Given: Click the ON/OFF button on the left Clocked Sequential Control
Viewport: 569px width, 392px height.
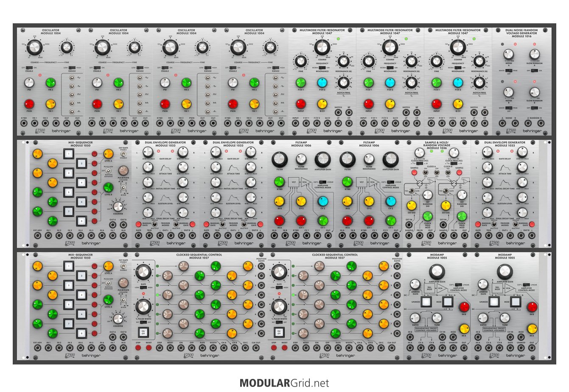Looking at the screenshot, I should coord(143,333).
